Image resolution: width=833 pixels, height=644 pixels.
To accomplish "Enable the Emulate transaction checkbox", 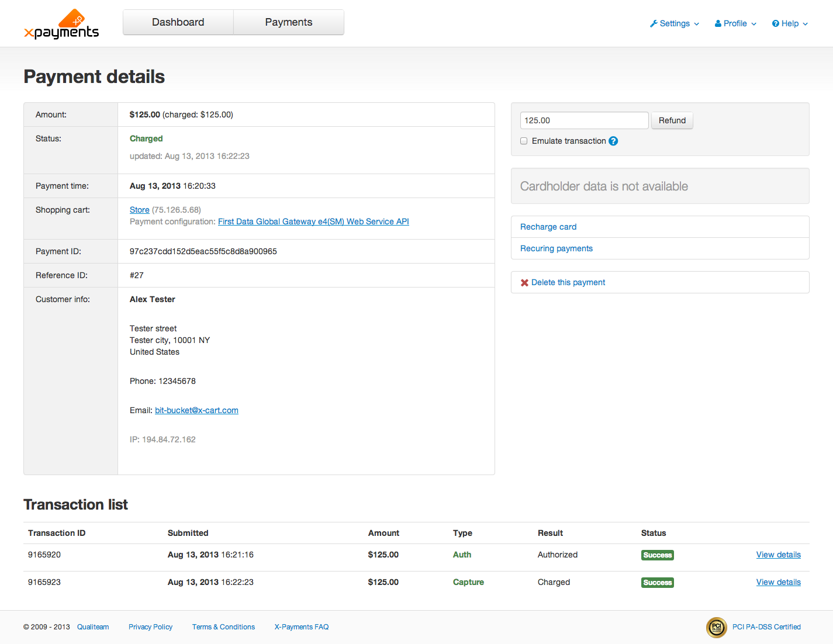I will coord(524,141).
